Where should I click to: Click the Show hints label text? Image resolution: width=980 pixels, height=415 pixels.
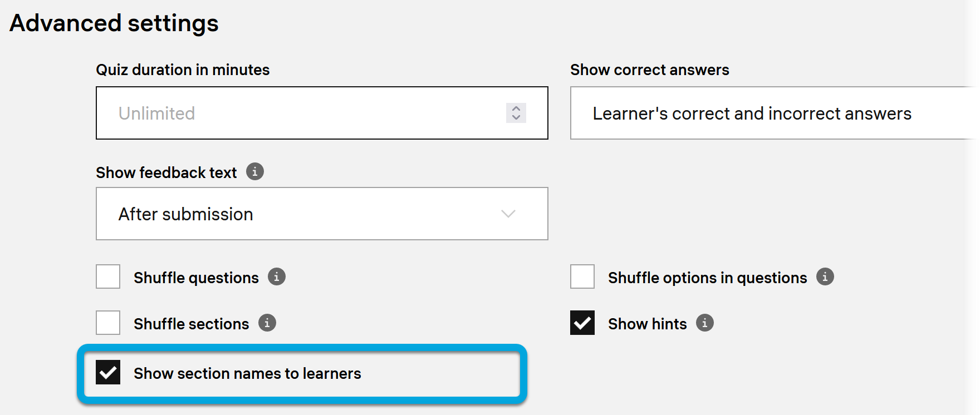click(647, 324)
